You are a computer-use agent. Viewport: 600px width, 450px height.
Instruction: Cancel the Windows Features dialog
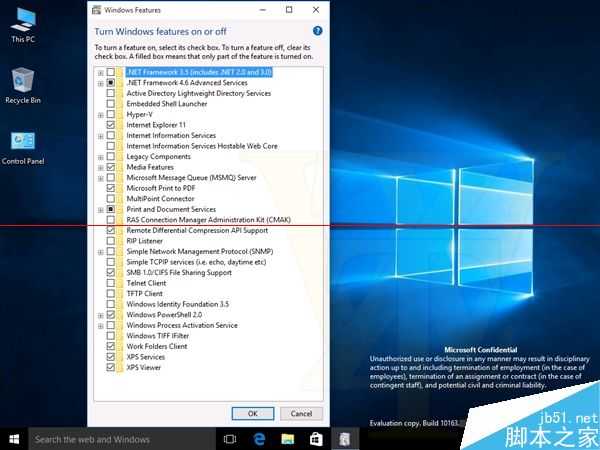(301, 414)
